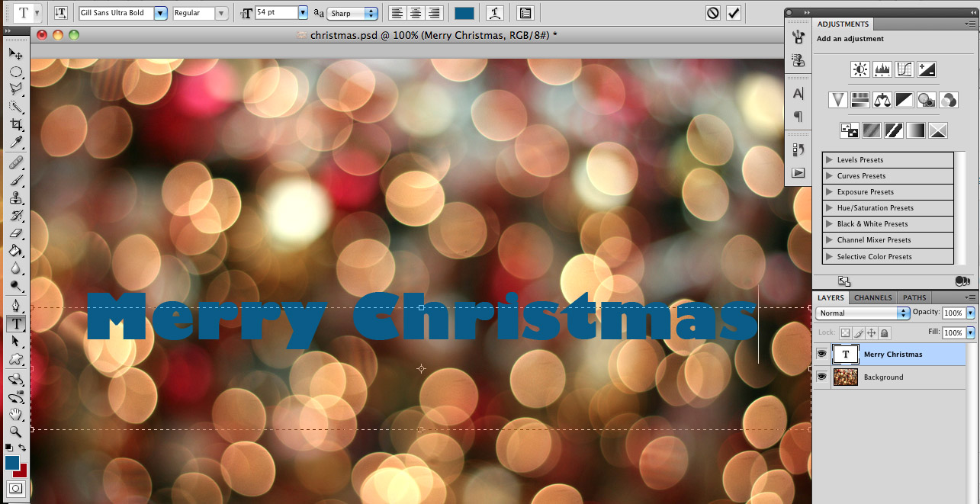Open the layer blend mode dropdown

863,313
